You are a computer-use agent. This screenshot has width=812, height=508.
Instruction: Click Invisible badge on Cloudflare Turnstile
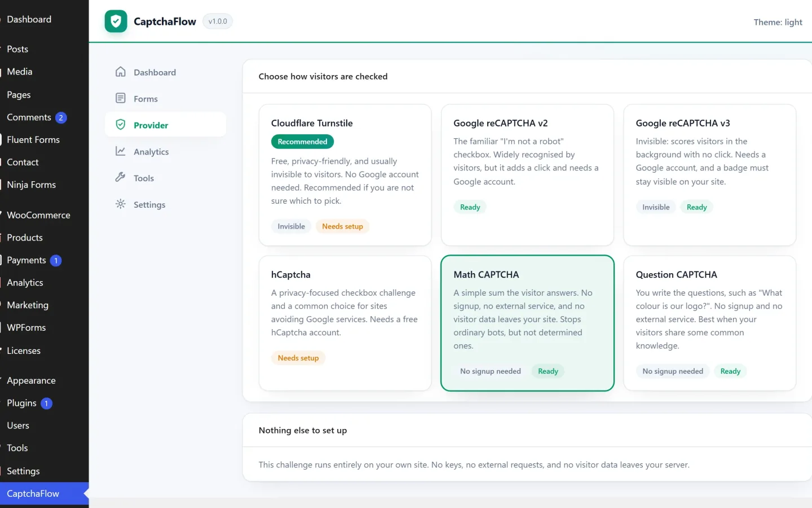click(x=291, y=226)
